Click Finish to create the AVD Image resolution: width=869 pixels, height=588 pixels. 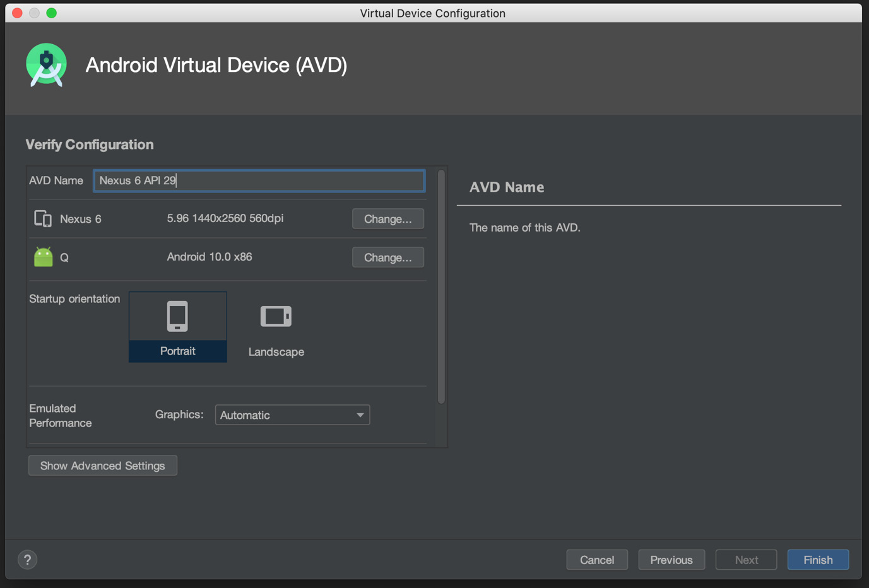tap(818, 560)
